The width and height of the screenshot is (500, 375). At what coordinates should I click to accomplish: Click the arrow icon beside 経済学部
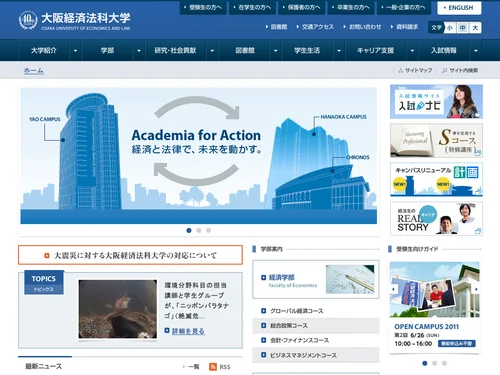(x=264, y=277)
